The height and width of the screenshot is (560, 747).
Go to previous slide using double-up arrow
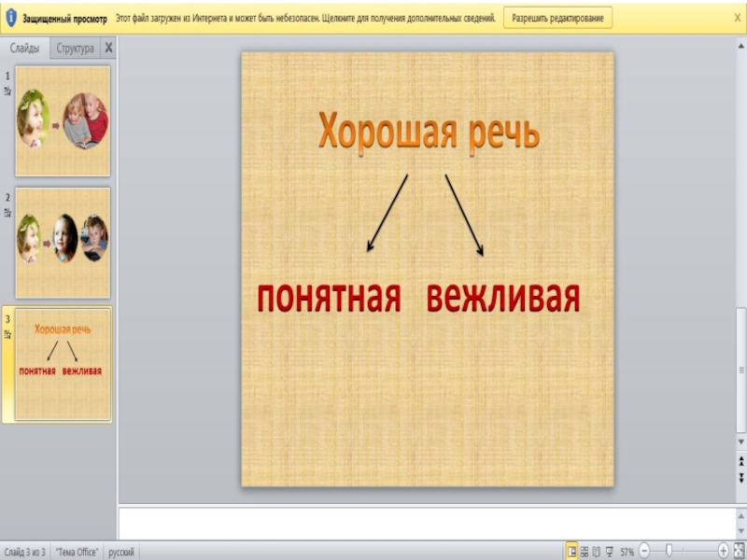tap(741, 464)
